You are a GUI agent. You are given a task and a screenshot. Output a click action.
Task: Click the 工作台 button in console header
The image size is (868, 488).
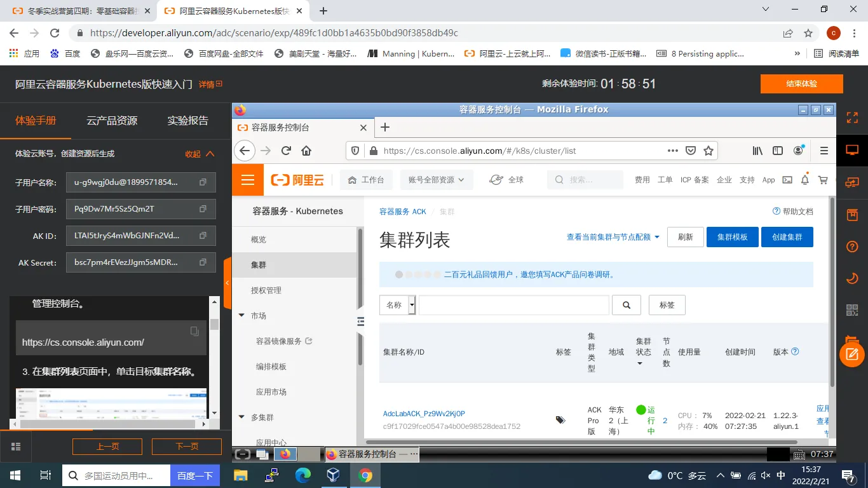[x=366, y=180]
